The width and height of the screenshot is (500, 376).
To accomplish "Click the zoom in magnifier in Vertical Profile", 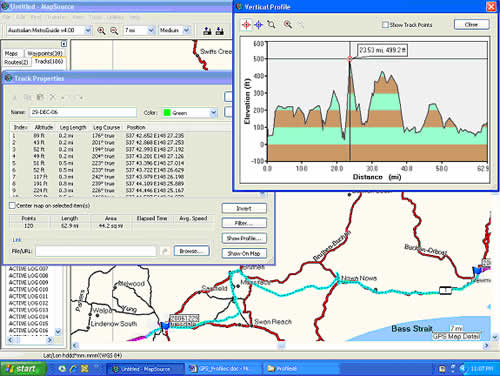I will [x=288, y=25].
